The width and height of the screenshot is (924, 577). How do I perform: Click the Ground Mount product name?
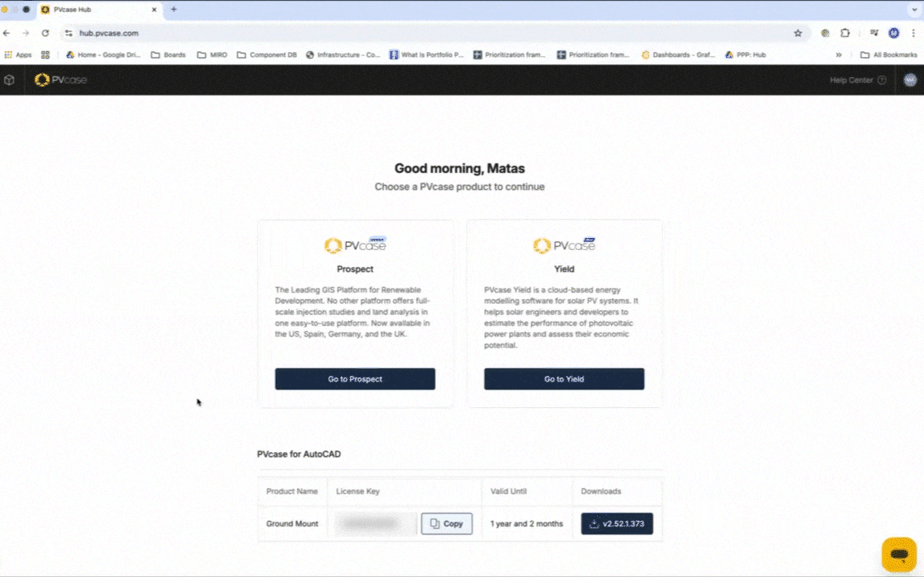point(292,523)
